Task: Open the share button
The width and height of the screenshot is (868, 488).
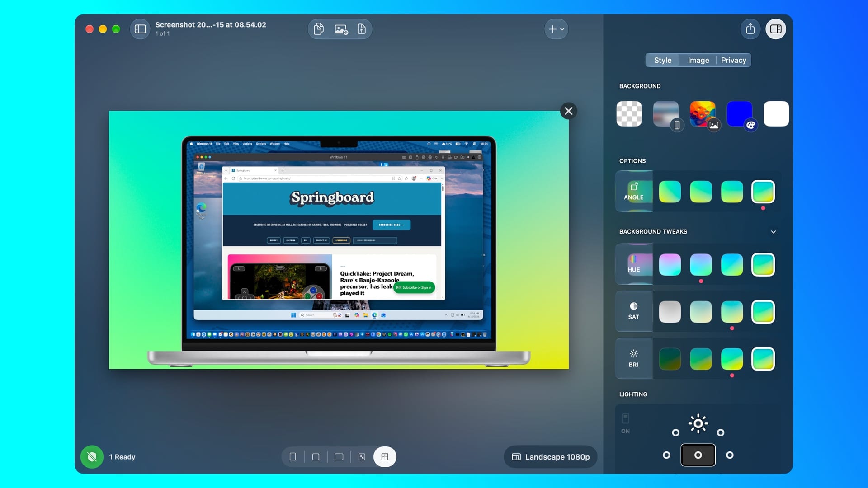Action: (750, 29)
